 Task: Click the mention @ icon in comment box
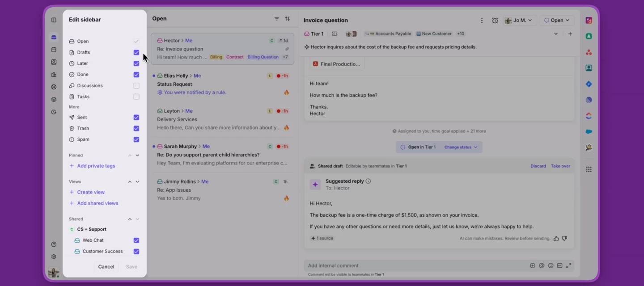tap(542, 265)
